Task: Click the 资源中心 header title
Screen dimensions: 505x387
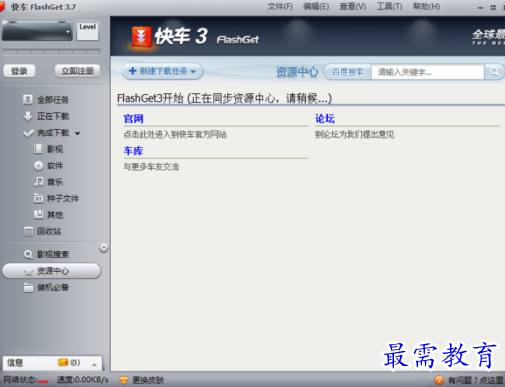Action: click(297, 72)
